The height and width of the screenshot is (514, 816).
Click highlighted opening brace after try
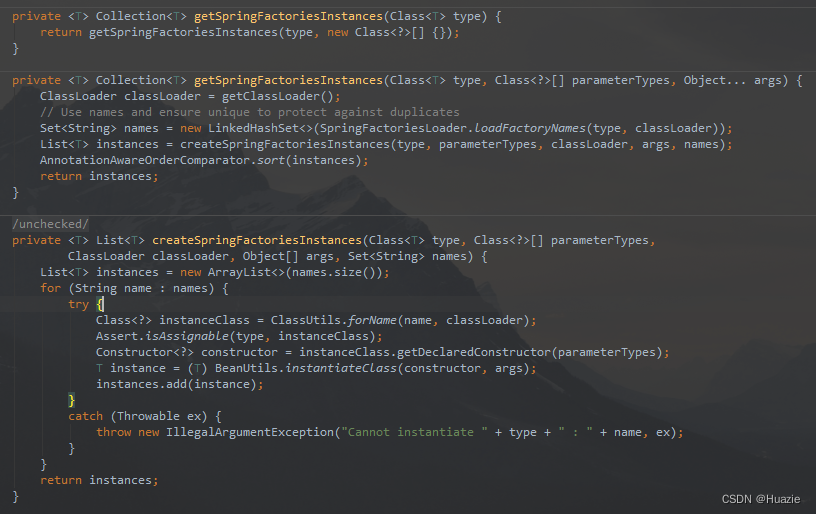[x=100, y=304]
